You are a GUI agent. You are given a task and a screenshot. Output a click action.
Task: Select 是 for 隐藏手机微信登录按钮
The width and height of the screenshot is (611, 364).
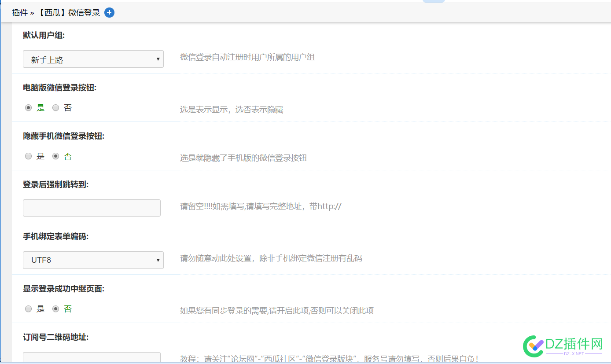pyautogui.click(x=29, y=156)
